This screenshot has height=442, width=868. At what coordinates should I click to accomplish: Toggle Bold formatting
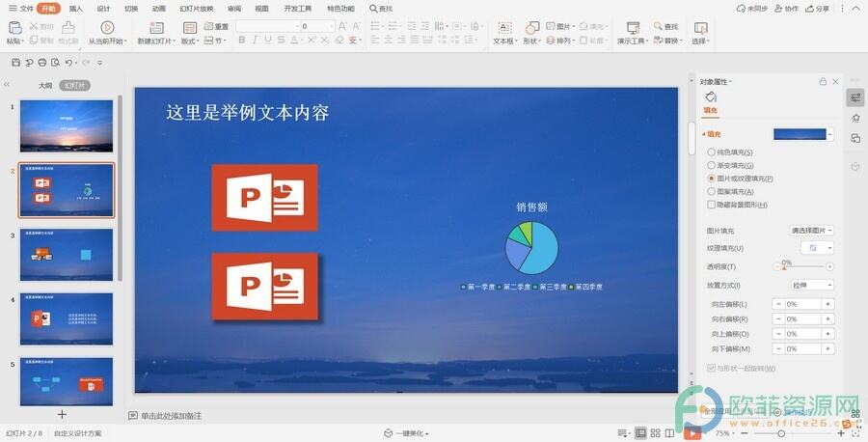(242, 40)
